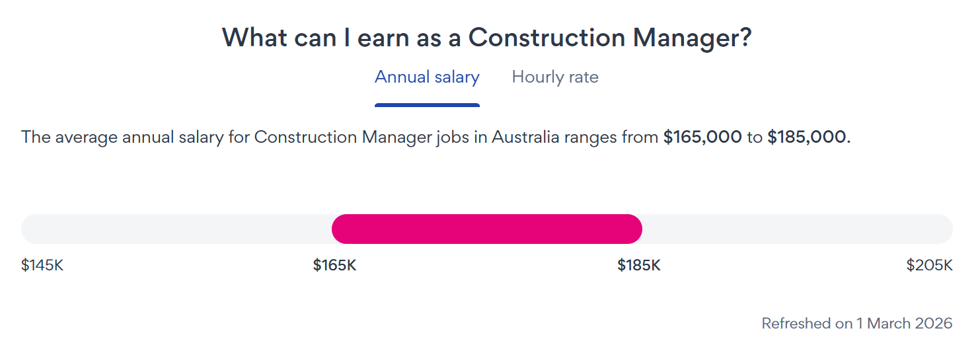Viewport: 980px width, 351px height.
Task: Click the $205K maximum label
Action: point(929,266)
